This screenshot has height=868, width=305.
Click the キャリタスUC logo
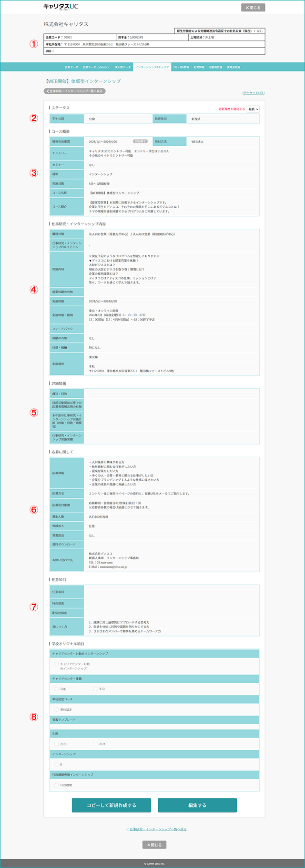[61, 7]
